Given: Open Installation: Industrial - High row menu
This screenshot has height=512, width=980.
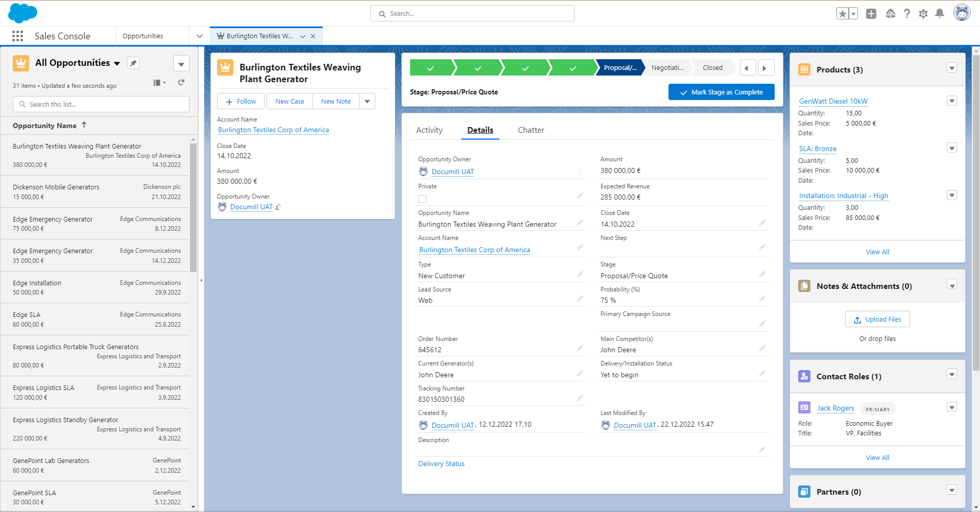Looking at the screenshot, I should click(952, 195).
